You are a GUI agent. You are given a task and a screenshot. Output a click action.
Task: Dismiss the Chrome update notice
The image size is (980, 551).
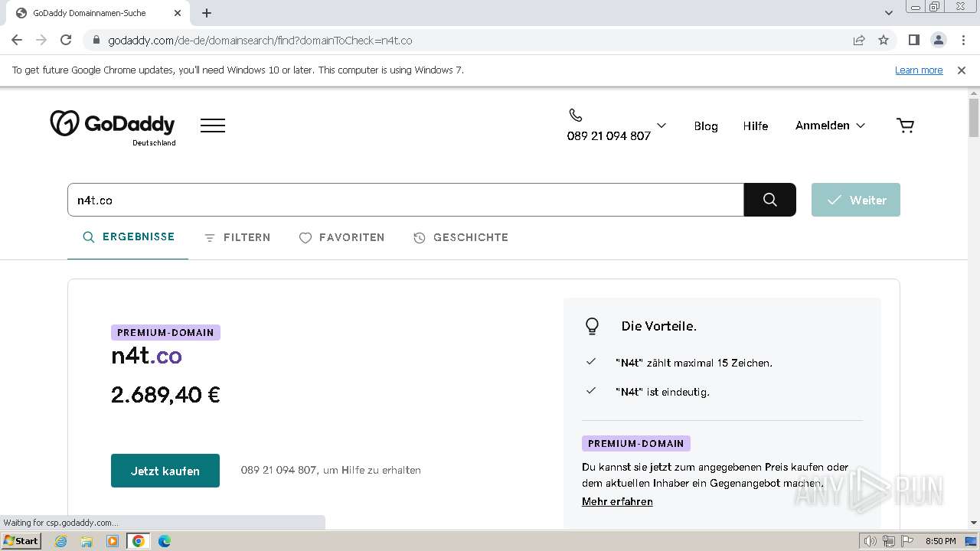click(962, 70)
